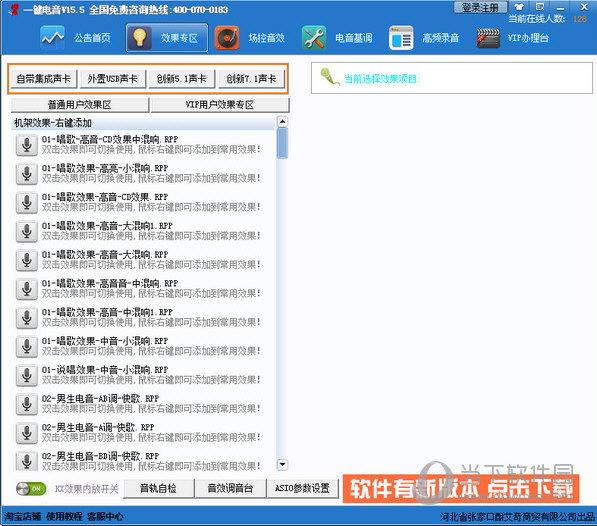The image size is (597, 526).
Task: Click the 登录注册 button
Action: pos(480,7)
